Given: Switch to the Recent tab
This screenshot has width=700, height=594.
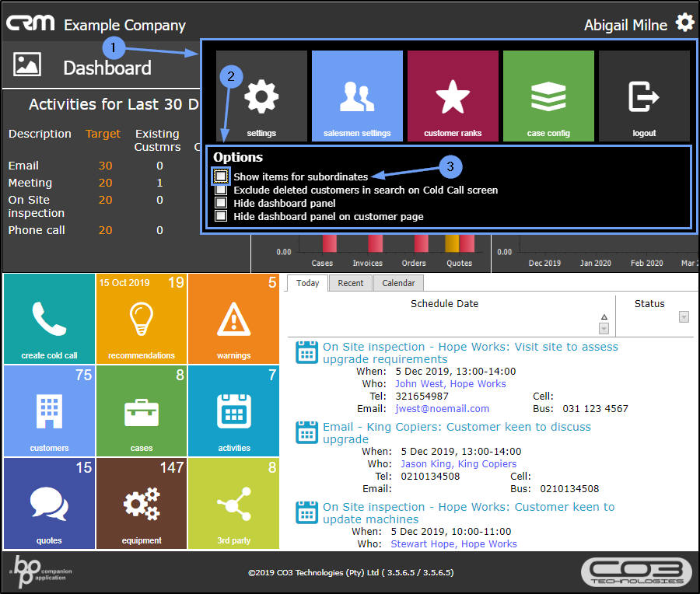Looking at the screenshot, I should pos(351,283).
